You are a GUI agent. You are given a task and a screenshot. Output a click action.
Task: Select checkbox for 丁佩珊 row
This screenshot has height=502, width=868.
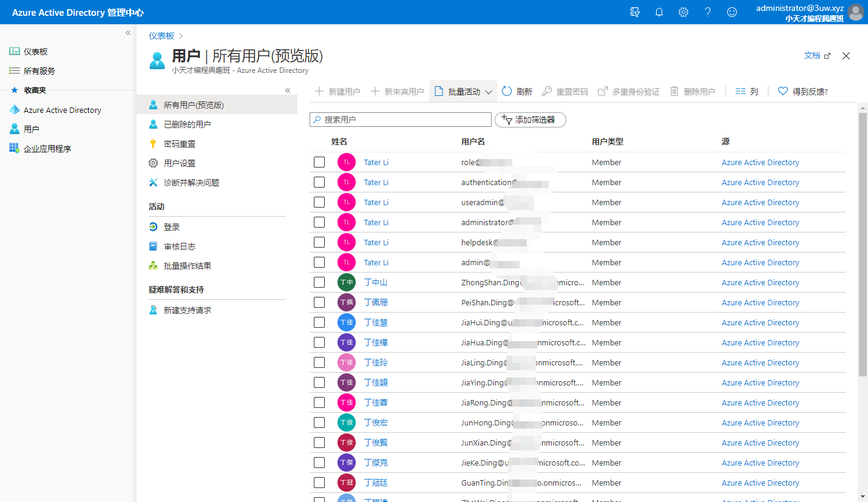pos(319,302)
